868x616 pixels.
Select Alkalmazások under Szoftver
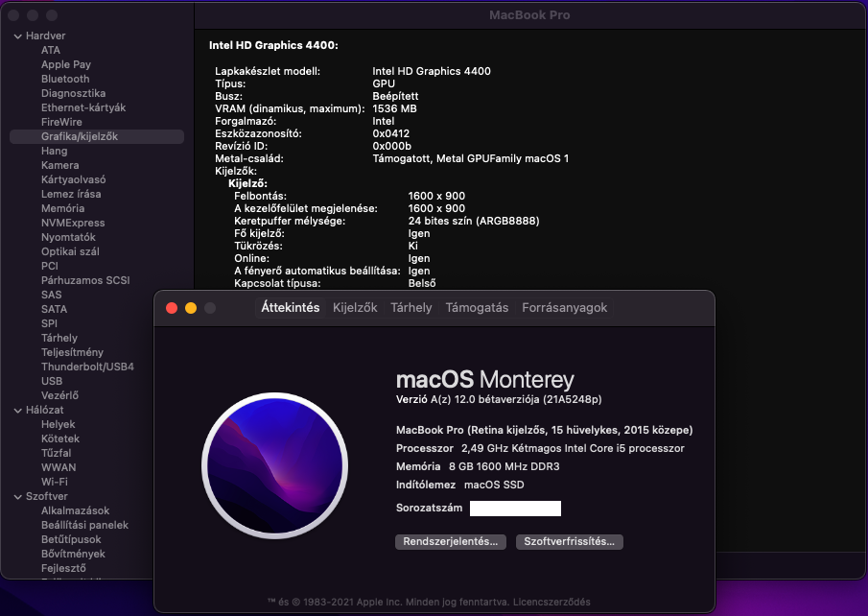click(x=75, y=510)
